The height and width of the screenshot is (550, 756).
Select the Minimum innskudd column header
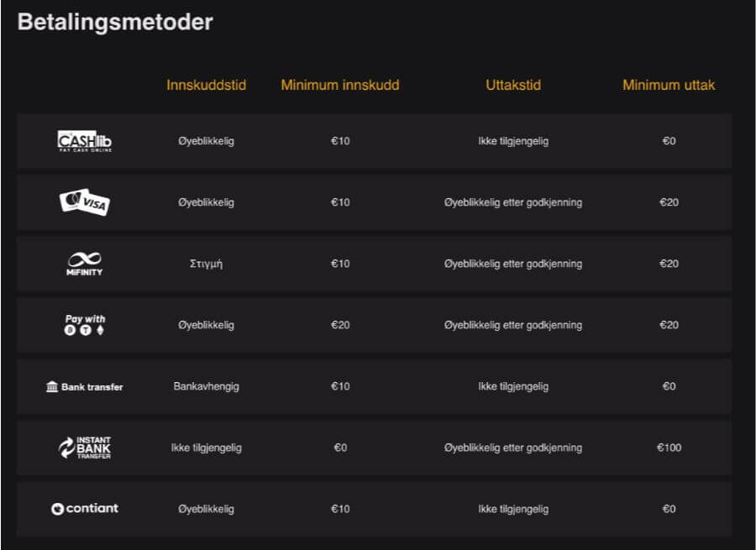coord(340,85)
